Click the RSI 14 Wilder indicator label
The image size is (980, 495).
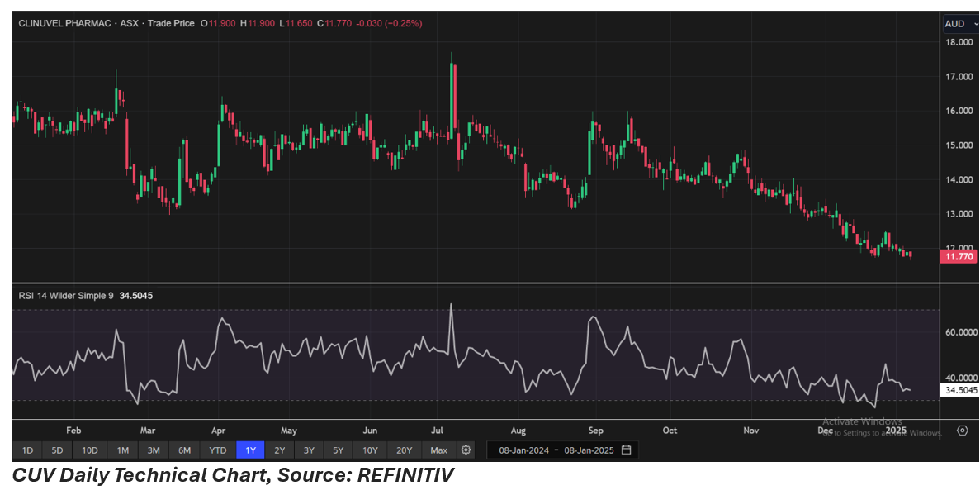point(66,295)
